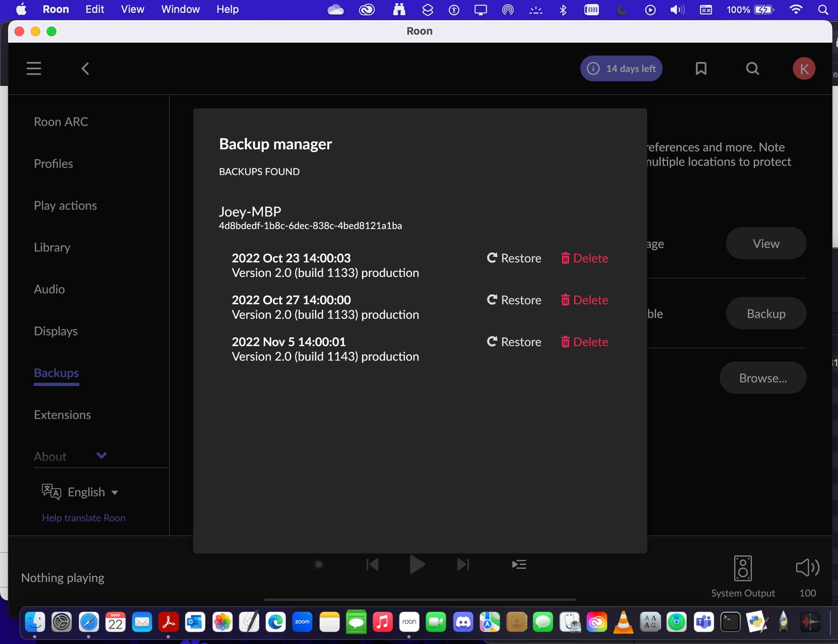Open the hamburger navigation menu
This screenshot has width=838, height=644.
(x=34, y=69)
